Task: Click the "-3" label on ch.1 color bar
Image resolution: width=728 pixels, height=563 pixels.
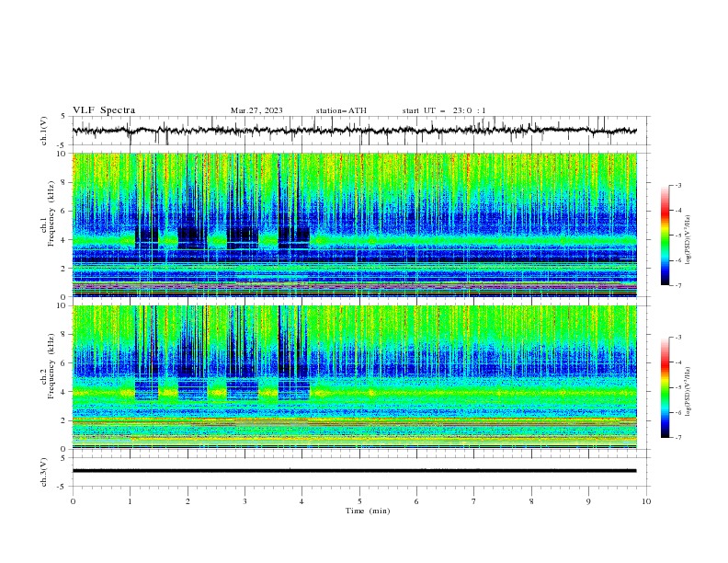Action: click(x=678, y=185)
